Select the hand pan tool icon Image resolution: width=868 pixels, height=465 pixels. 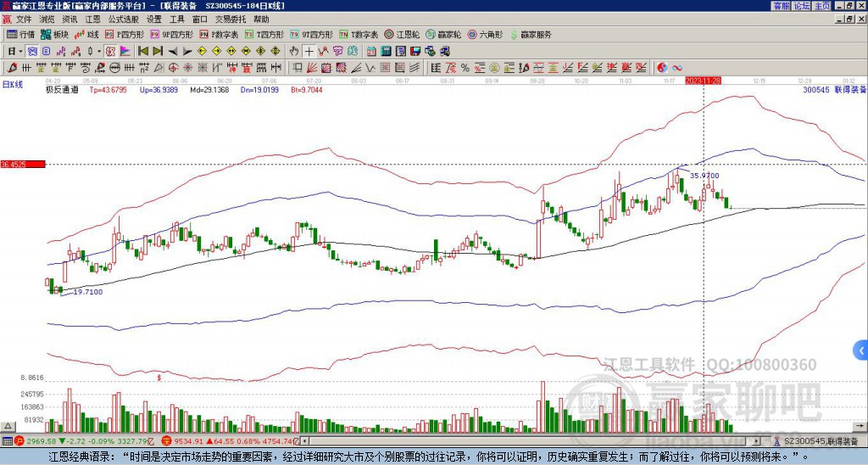[x=293, y=51]
